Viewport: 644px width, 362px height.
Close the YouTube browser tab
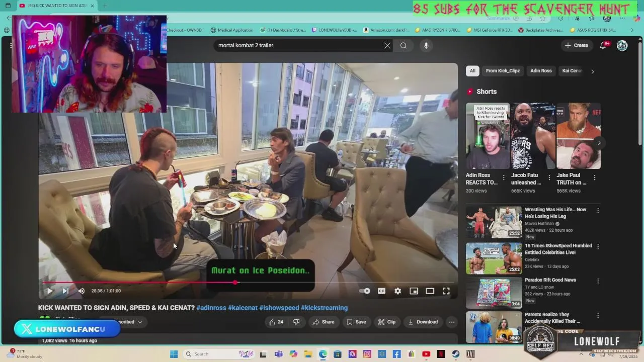pyautogui.click(x=92, y=6)
